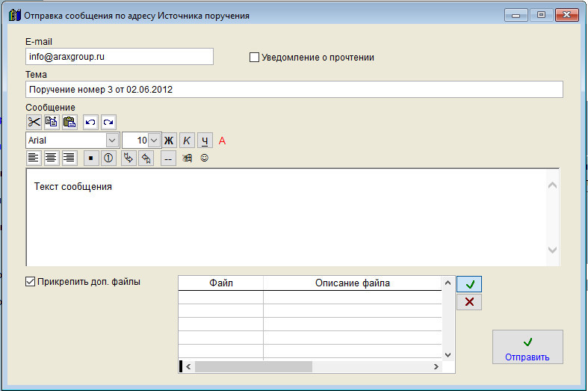Click application icon in title bar

pos(15,16)
